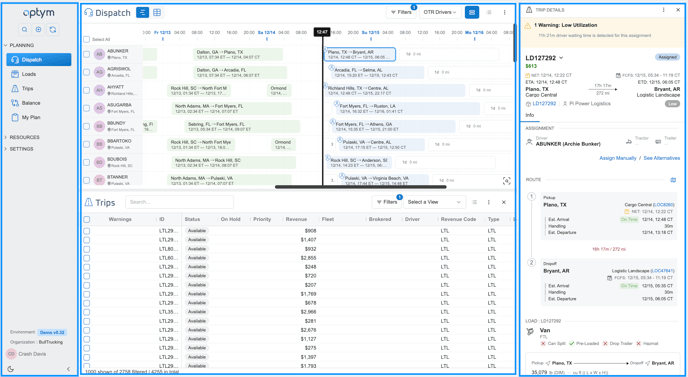Open the Trips panel three-dot menu

tap(488, 202)
